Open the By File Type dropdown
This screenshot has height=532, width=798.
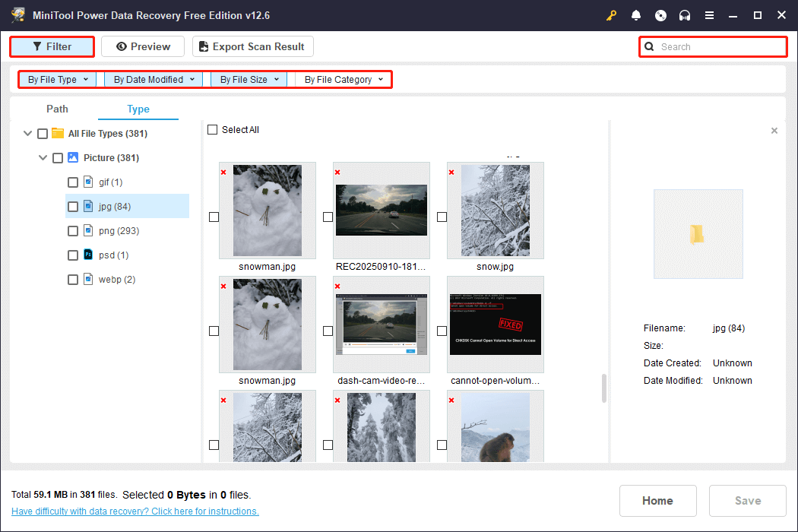pos(57,79)
